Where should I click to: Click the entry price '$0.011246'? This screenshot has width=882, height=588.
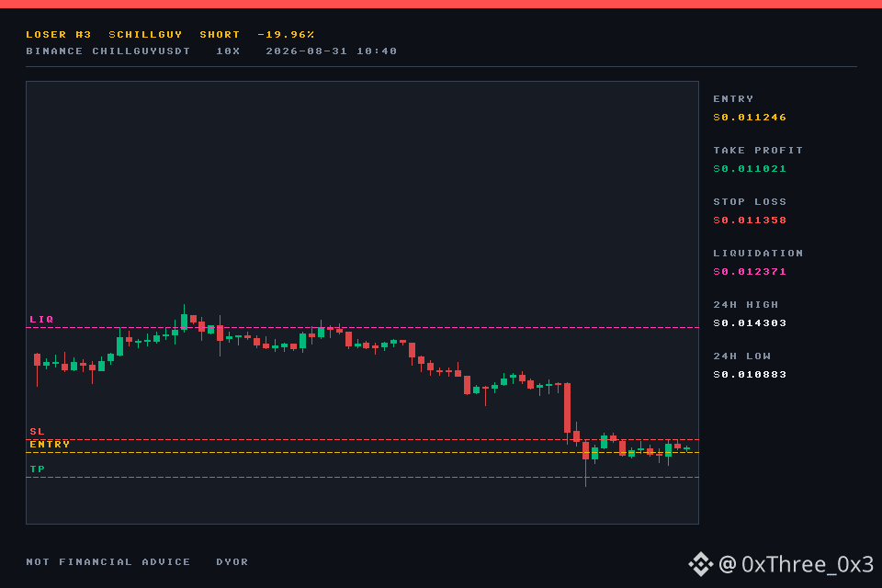tap(750, 117)
